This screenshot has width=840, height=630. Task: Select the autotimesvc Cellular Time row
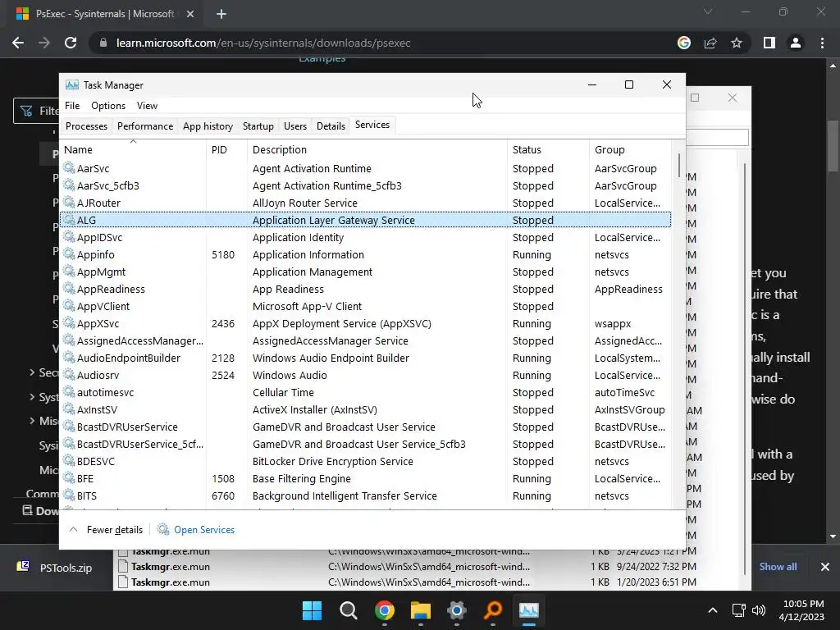click(x=365, y=392)
